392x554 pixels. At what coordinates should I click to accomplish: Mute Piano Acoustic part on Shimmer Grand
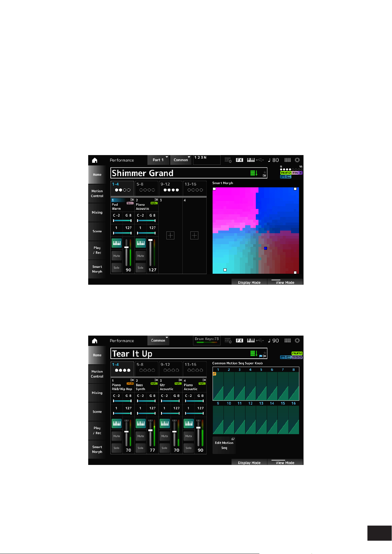[141, 256]
